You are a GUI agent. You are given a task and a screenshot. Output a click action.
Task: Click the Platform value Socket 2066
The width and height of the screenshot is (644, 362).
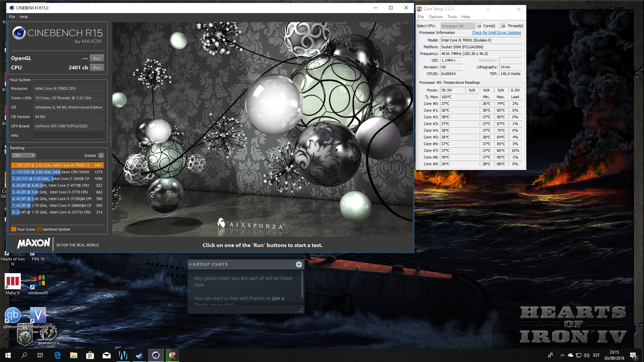pos(481,47)
